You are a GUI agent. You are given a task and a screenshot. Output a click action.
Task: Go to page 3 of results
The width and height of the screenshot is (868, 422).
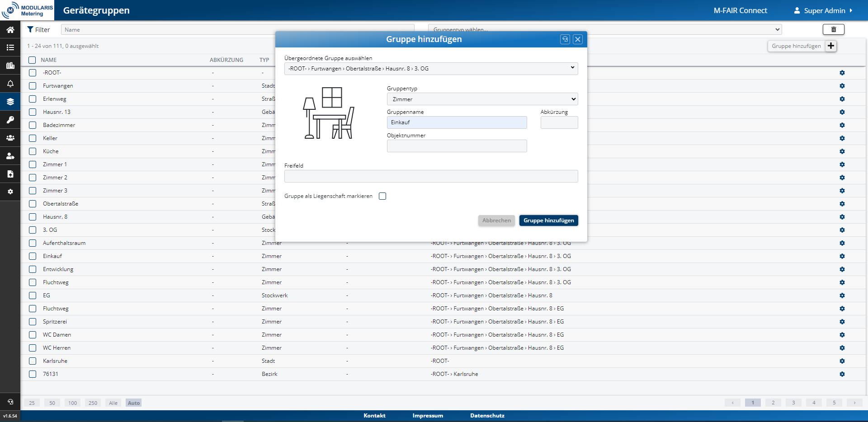point(793,403)
